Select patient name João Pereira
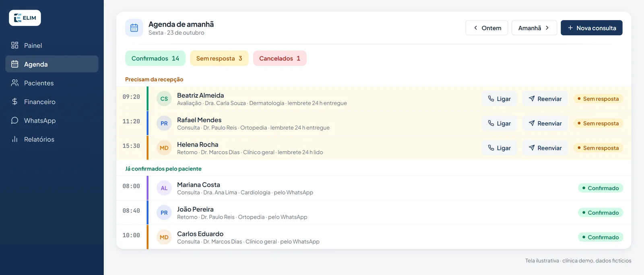 [195, 209]
